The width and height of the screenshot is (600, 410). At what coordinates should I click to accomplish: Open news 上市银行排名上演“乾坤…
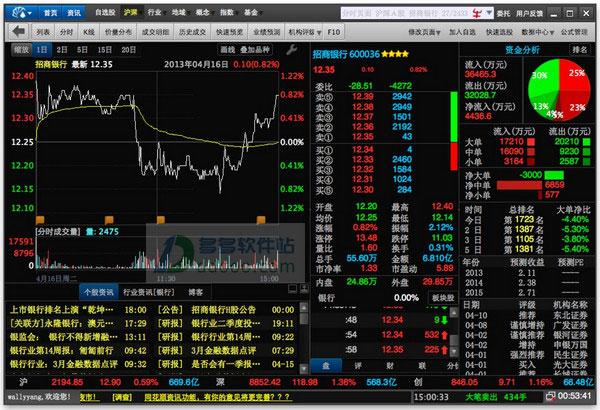[62, 309]
